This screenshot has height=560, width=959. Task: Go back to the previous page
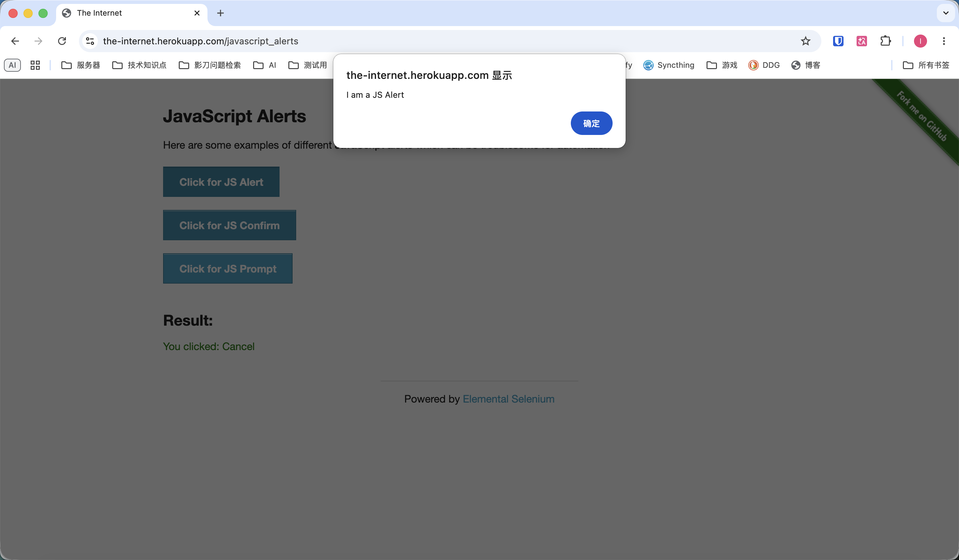15,41
